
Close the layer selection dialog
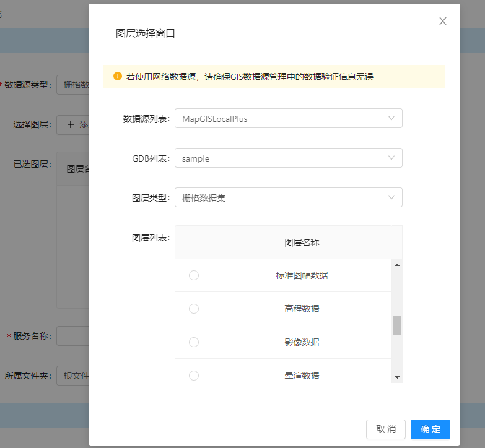pyautogui.click(x=443, y=21)
